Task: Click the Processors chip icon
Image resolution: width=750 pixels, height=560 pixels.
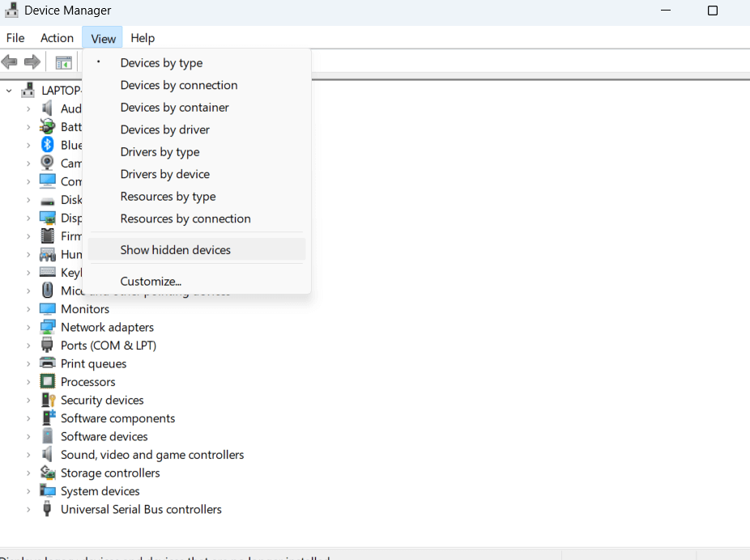Action: coord(48,382)
